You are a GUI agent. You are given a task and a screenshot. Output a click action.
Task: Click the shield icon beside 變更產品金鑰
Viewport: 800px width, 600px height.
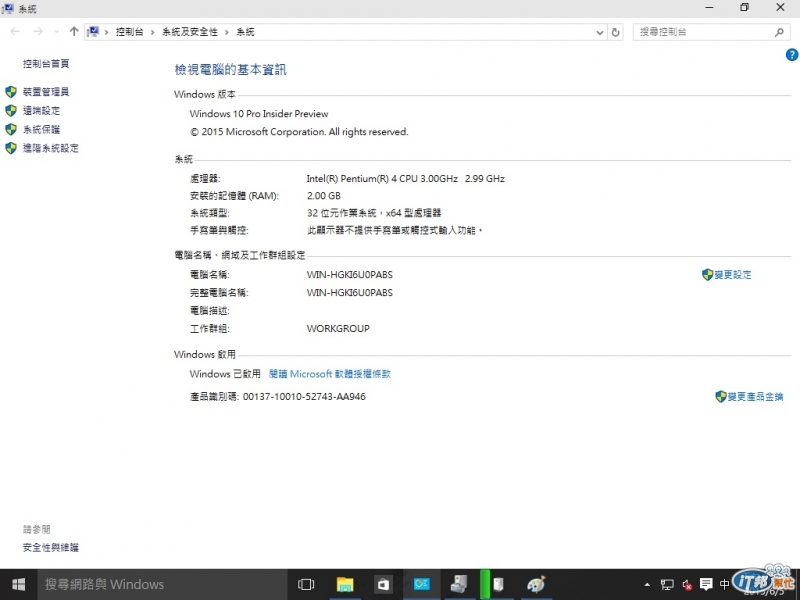tap(721, 397)
